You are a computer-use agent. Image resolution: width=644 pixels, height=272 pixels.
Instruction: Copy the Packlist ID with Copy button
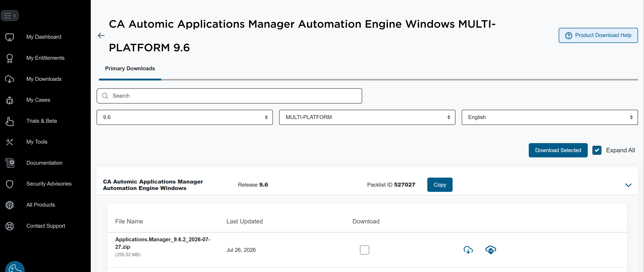(440, 185)
